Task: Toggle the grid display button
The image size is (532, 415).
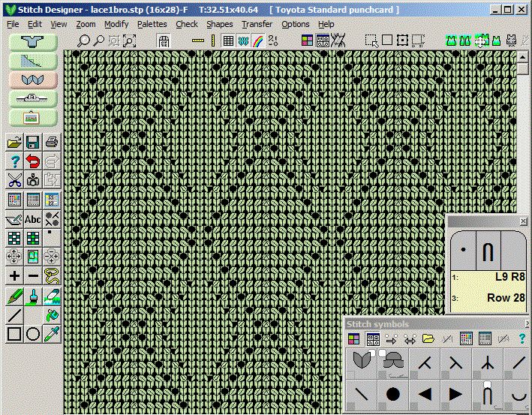Action: (x=228, y=41)
